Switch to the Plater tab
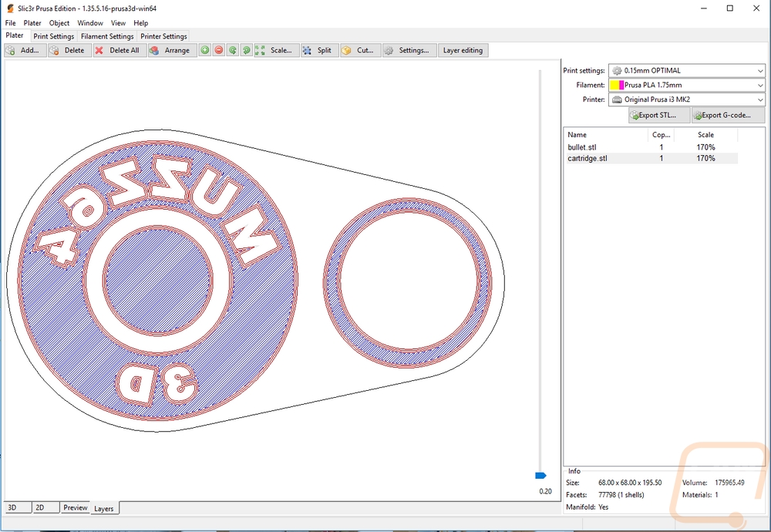The height and width of the screenshot is (532, 771). 15,35
